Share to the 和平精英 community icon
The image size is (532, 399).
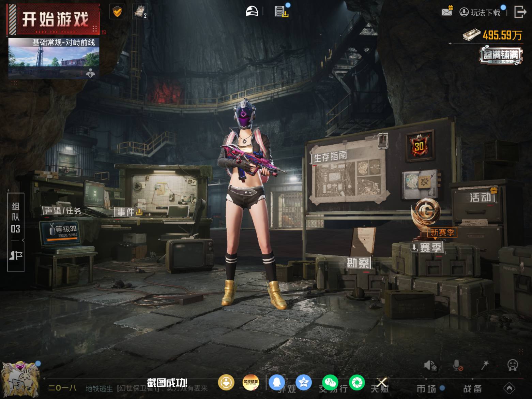tap(250, 382)
